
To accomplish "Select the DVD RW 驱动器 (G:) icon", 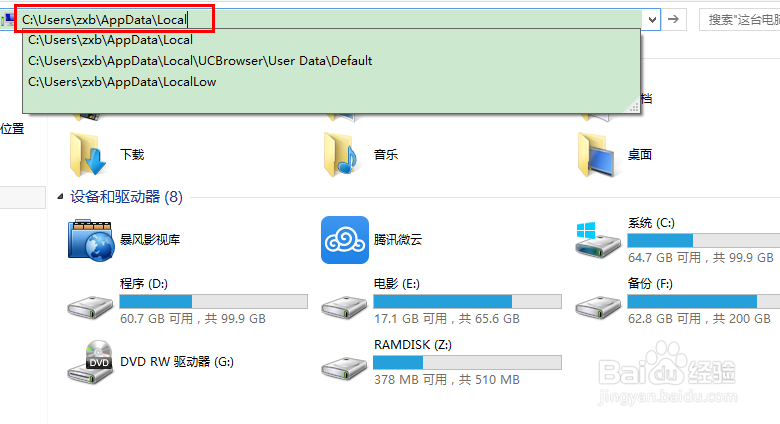I will click(91, 362).
